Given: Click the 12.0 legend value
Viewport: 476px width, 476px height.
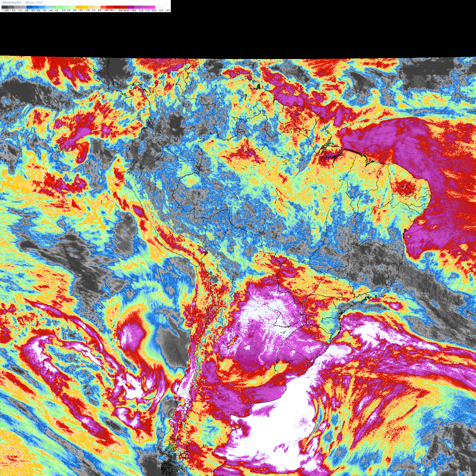Looking at the screenshot, I should 154,10.
